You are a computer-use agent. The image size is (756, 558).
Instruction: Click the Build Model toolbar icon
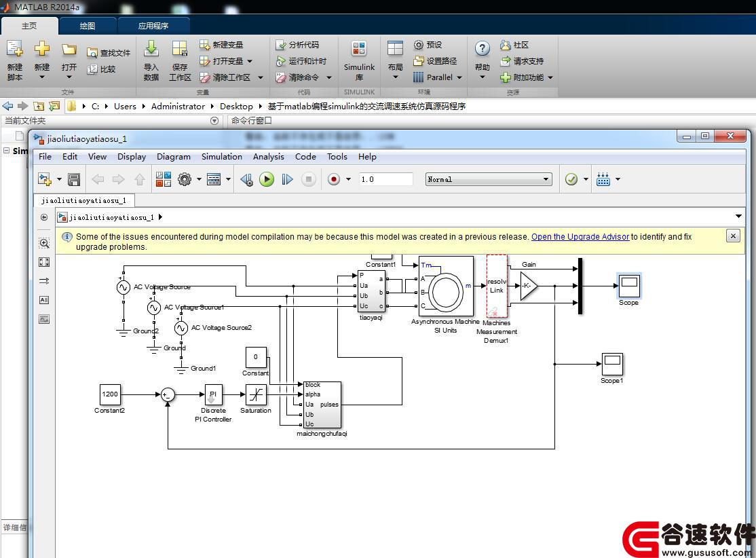point(603,179)
